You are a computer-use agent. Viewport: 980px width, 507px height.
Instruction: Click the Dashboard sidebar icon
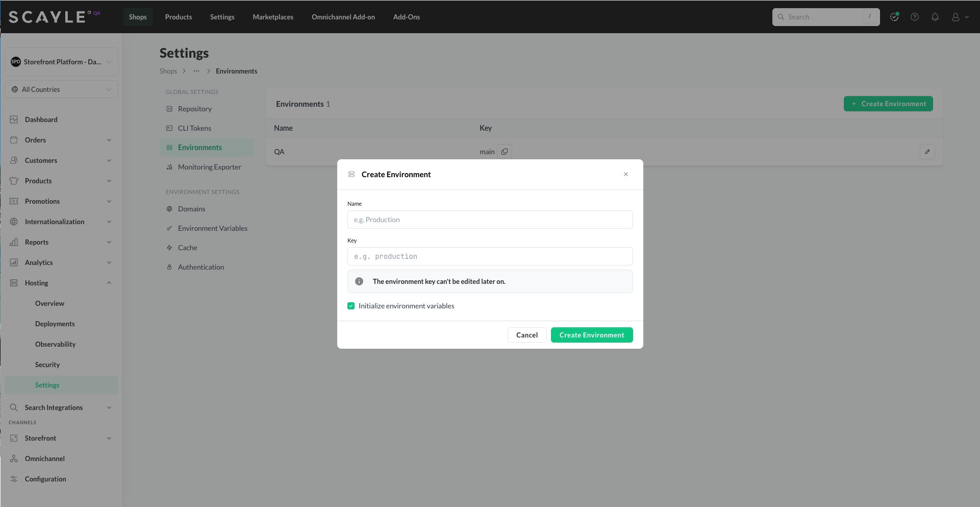pos(14,119)
